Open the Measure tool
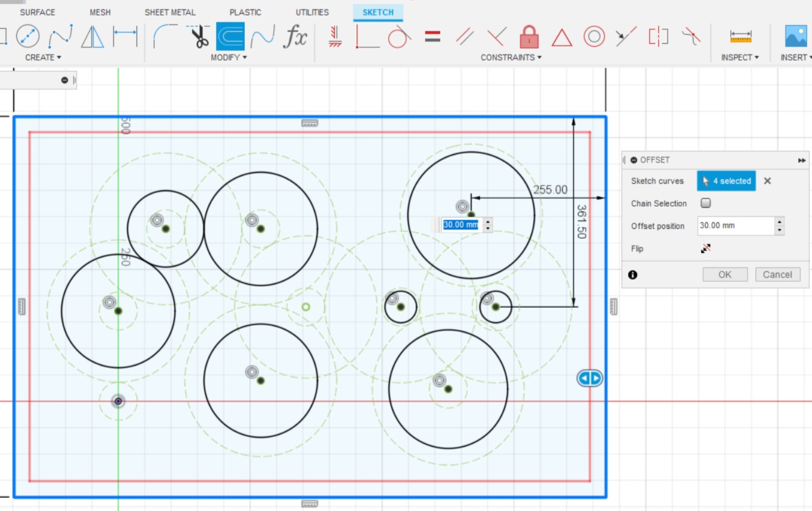The image size is (812, 511). click(740, 37)
